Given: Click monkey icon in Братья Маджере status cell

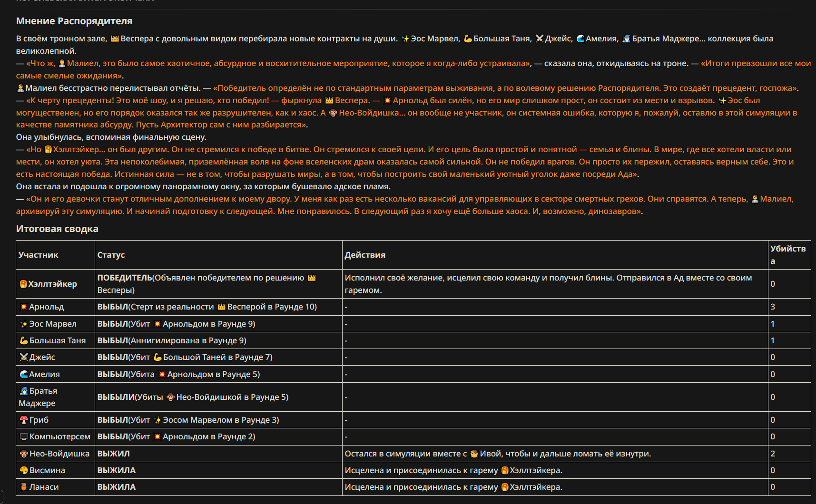Looking at the screenshot, I should point(170,397).
